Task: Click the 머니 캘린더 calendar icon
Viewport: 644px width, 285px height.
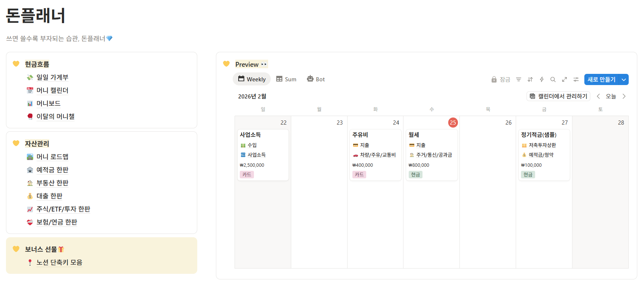Action: (30, 91)
